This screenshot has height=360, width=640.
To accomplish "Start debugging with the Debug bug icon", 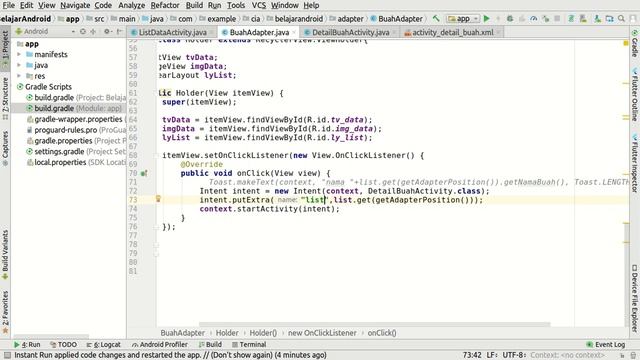I will pos(510,18).
